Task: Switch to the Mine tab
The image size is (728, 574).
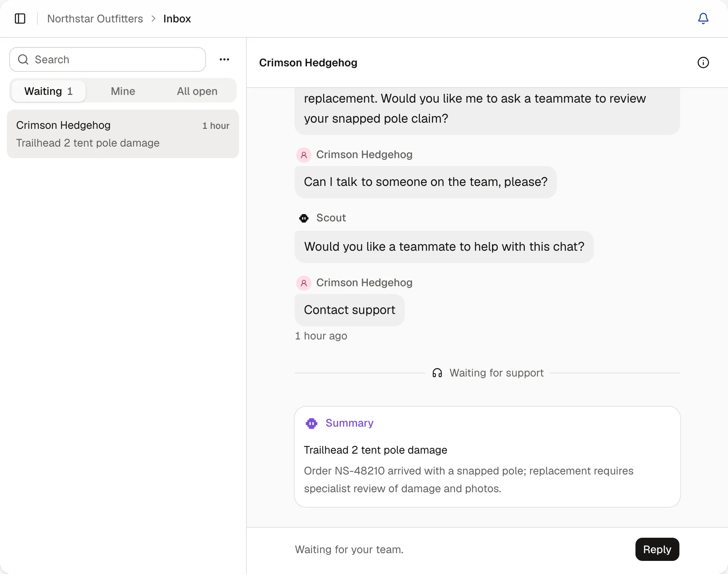Action: click(123, 91)
